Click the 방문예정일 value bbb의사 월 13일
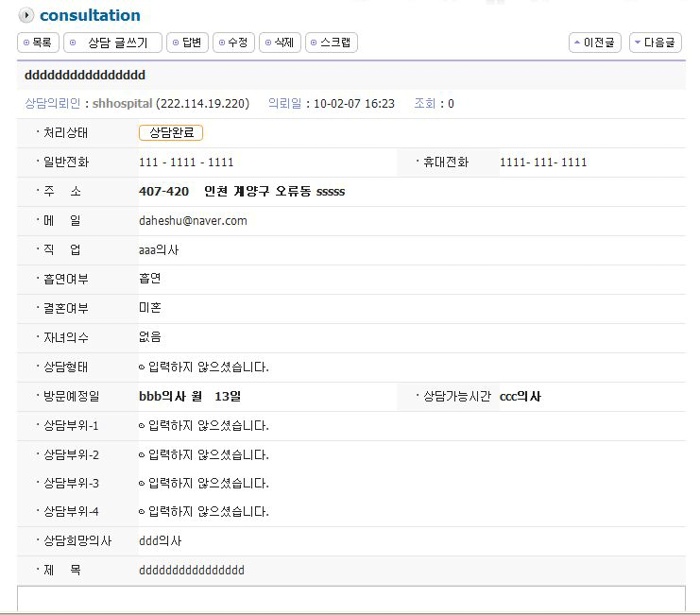 coord(196,397)
